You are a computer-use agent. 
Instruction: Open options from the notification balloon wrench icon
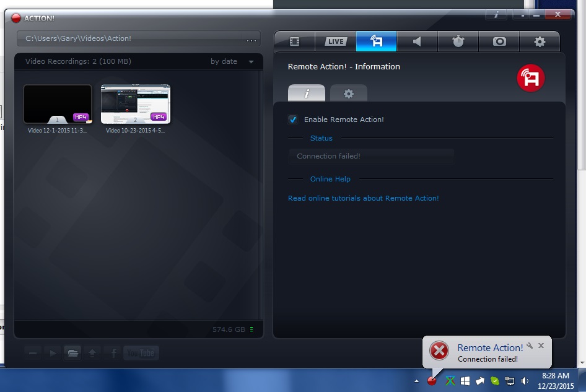coord(530,346)
